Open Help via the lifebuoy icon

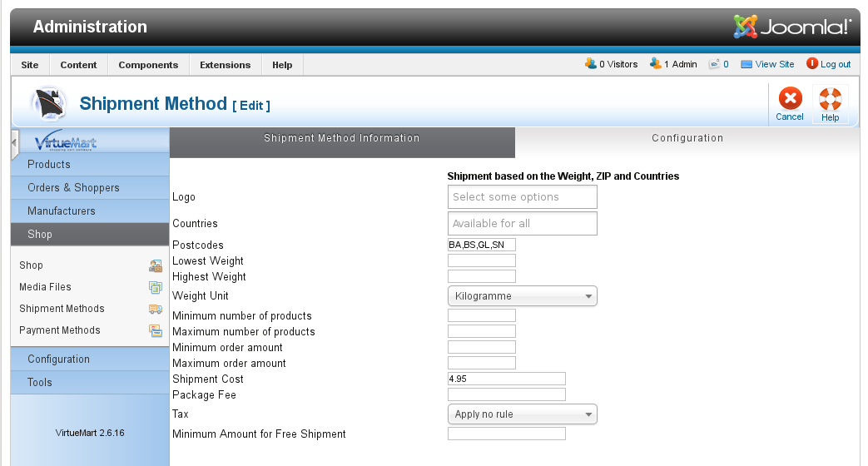coord(830,99)
